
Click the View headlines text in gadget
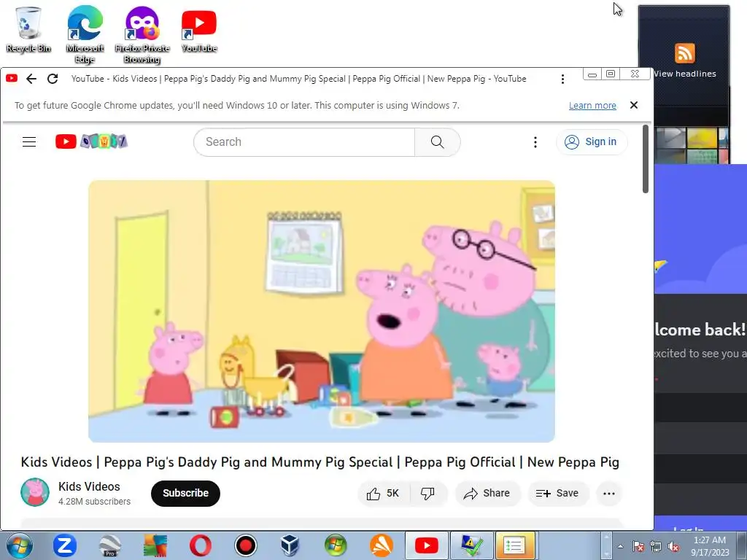[x=684, y=74]
